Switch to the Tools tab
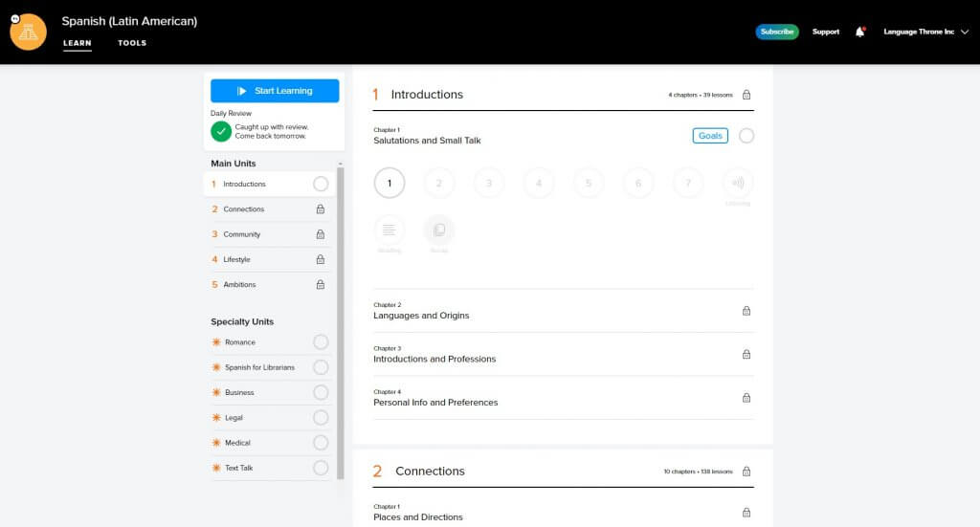980x527 pixels. [132, 43]
